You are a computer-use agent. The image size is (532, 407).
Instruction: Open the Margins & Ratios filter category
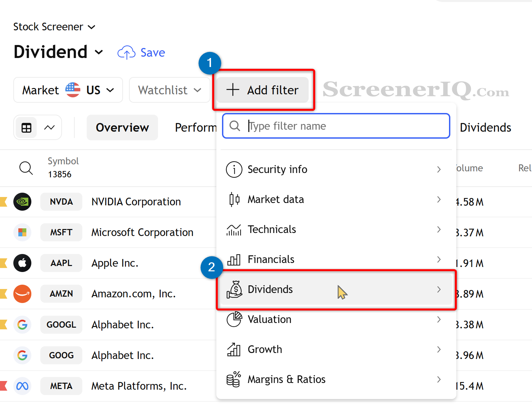[336, 379]
